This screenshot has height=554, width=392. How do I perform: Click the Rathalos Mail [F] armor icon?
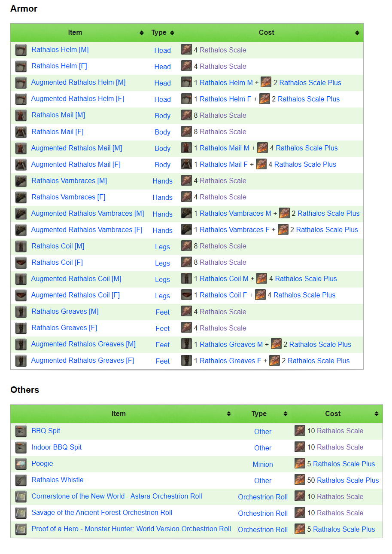click(21, 132)
